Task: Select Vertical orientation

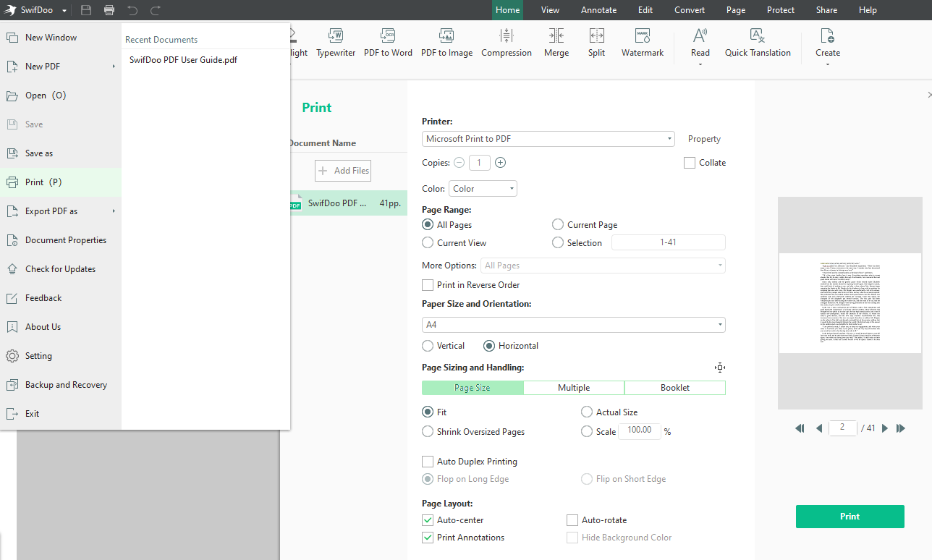Action: [x=428, y=346]
